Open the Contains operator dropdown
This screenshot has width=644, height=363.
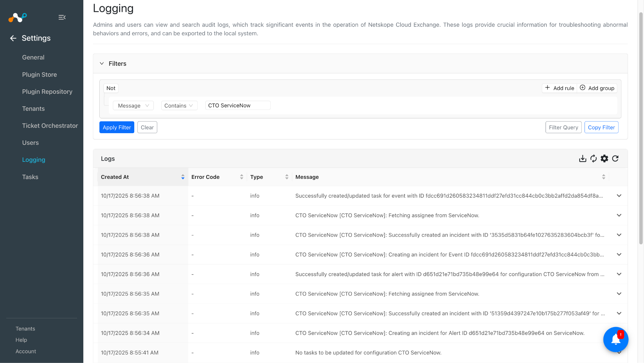pos(179,105)
